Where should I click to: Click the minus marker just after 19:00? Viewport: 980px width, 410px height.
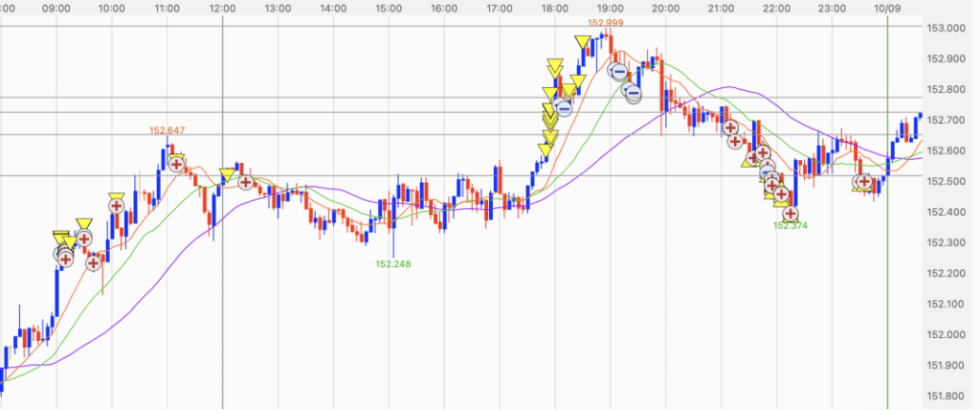619,72
